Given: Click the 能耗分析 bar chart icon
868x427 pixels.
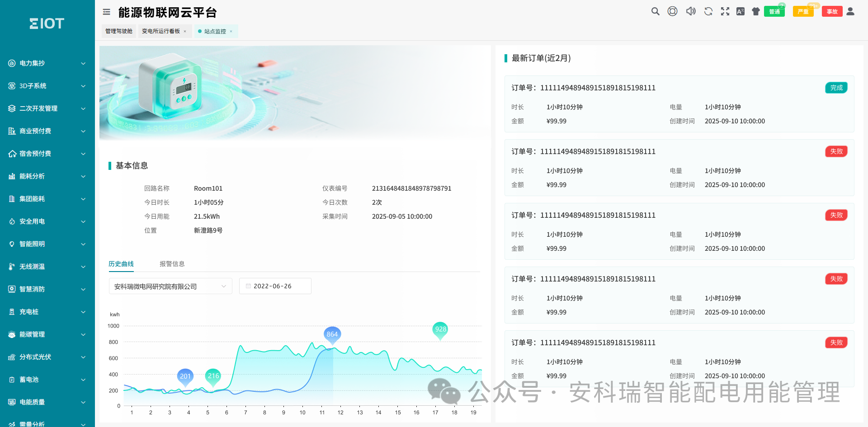Looking at the screenshot, I should click(12, 176).
